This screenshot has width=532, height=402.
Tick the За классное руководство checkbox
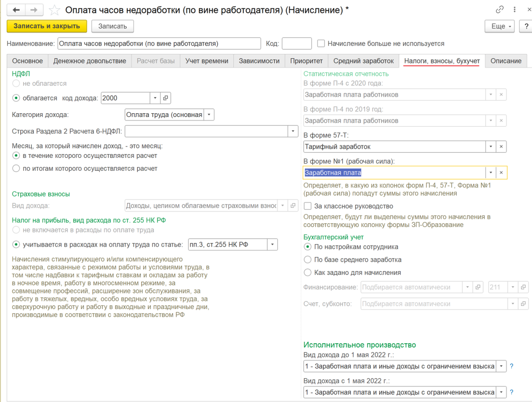coord(308,206)
